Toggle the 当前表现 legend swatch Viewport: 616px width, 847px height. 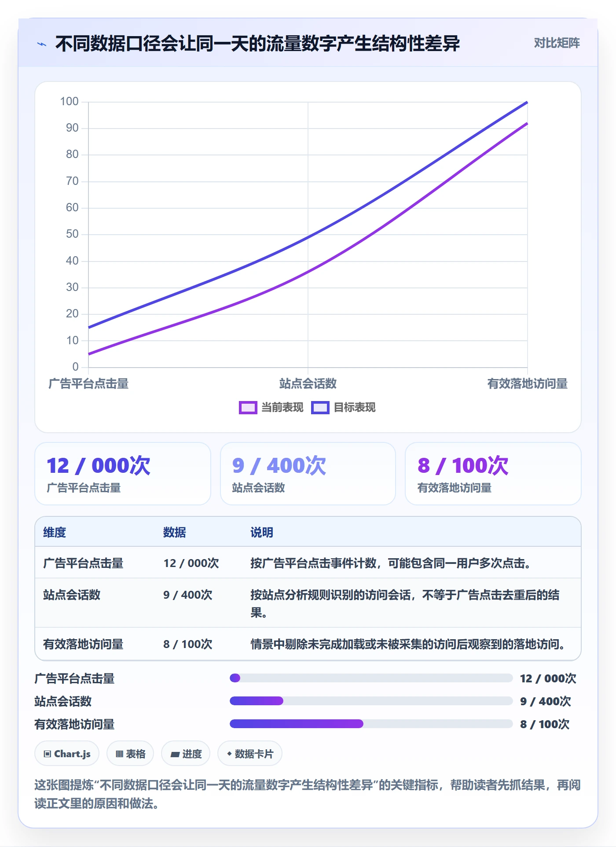(x=248, y=408)
